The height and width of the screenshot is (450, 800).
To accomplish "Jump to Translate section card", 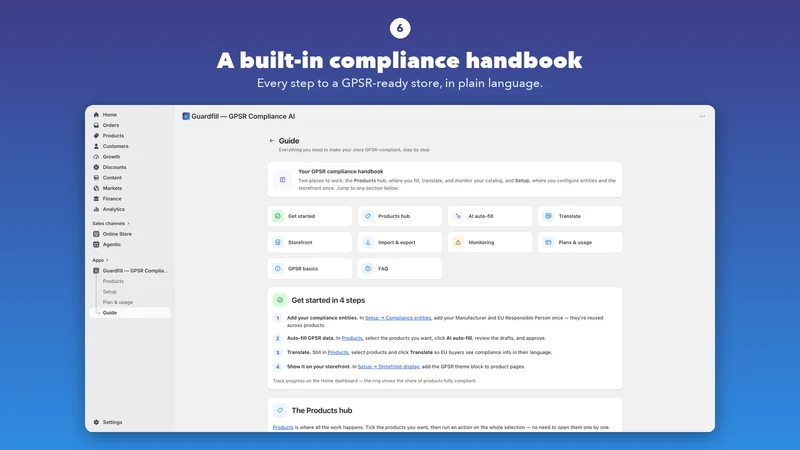I will [580, 216].
